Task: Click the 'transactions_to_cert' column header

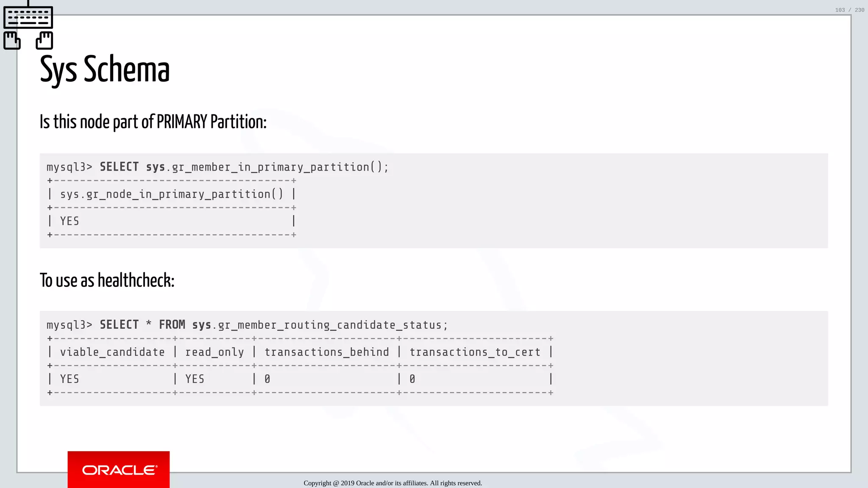Action: pyautogui.click(x=475, y=352)
